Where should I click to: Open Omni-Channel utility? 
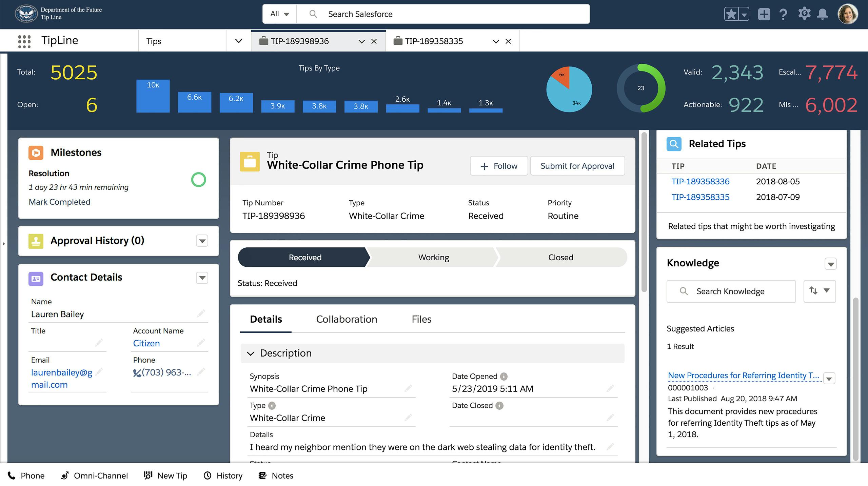pyautogui.click(x=94, y=475)
